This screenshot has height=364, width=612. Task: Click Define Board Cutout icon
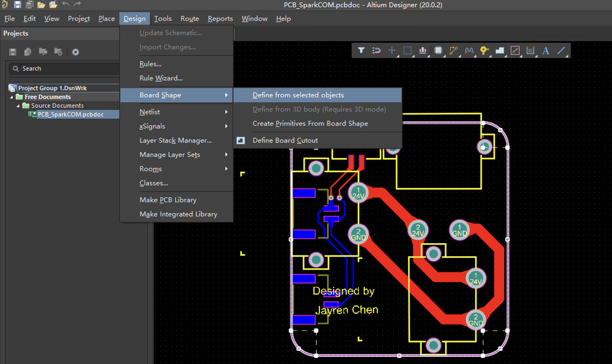pos(241,140)
